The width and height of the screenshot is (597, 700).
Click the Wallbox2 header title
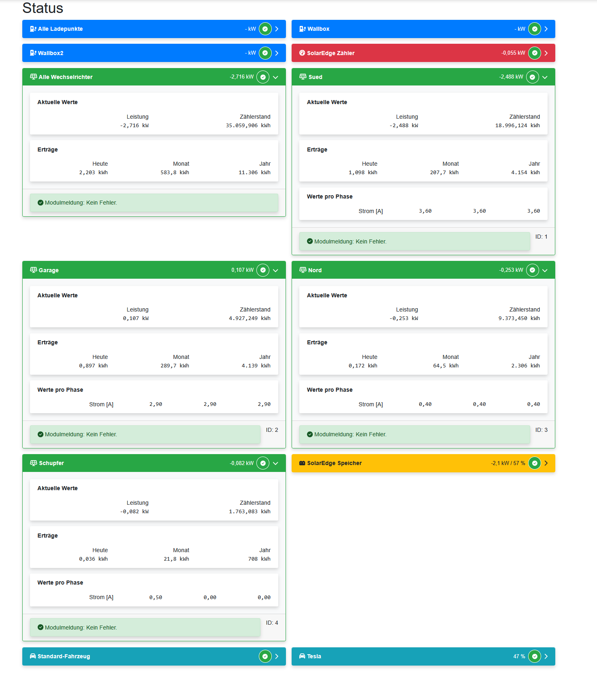pyautogui.click(x=51, y=53)
